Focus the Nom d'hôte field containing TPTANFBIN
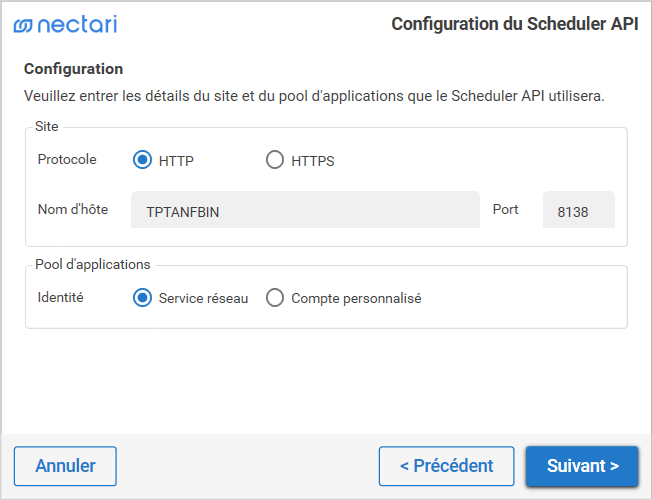652x500 pixels. point(305,211)
